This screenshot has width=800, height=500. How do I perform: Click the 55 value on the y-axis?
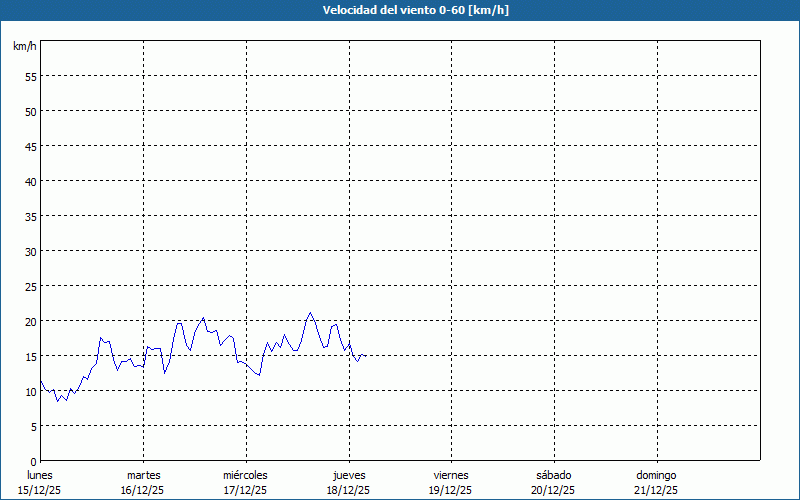click(30, 76)
